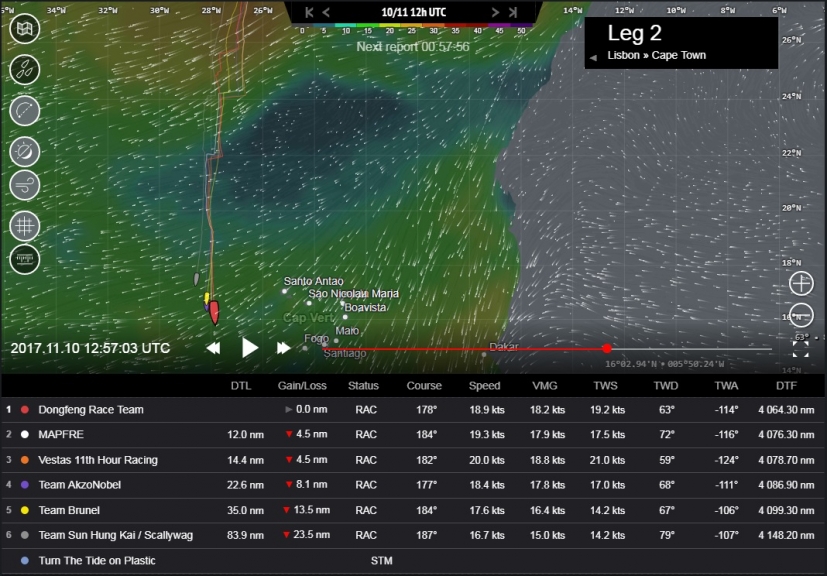Click the DTF column header

(786, 386)
